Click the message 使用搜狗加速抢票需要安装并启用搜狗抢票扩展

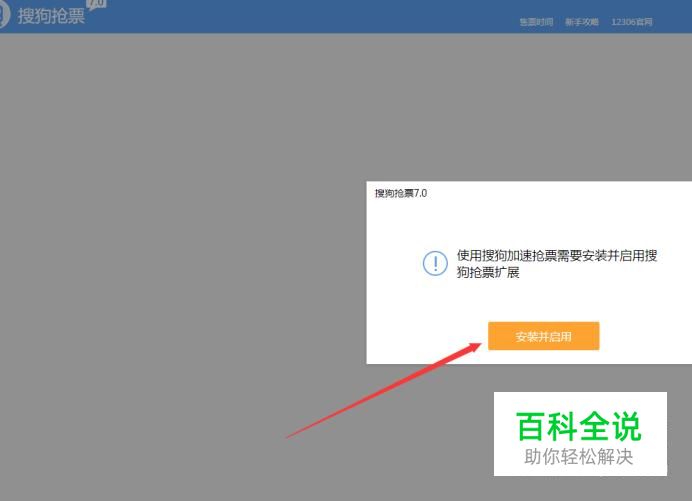coord(557,264)
